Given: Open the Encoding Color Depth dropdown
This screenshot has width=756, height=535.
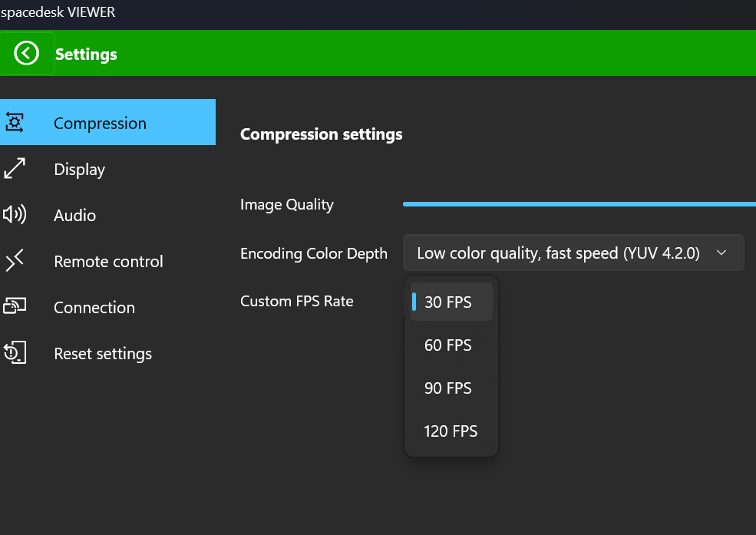Looking at the screenshot, I should pos(558,253).
